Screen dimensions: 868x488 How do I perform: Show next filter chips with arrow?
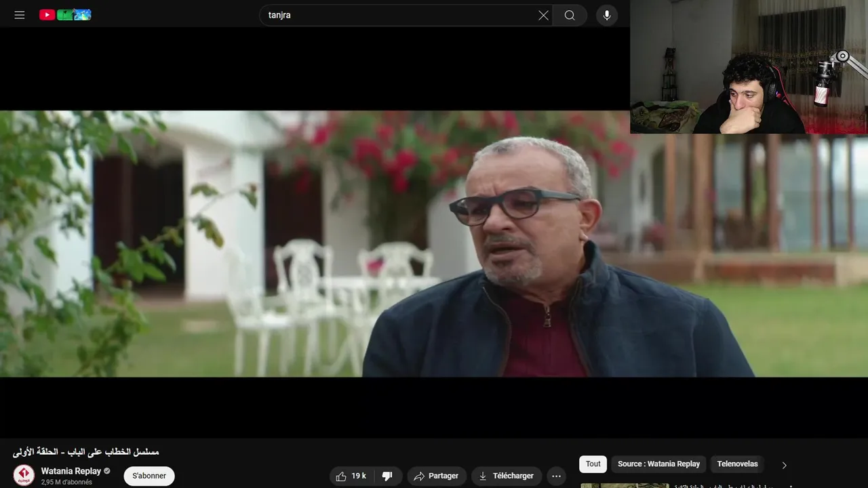784,465
